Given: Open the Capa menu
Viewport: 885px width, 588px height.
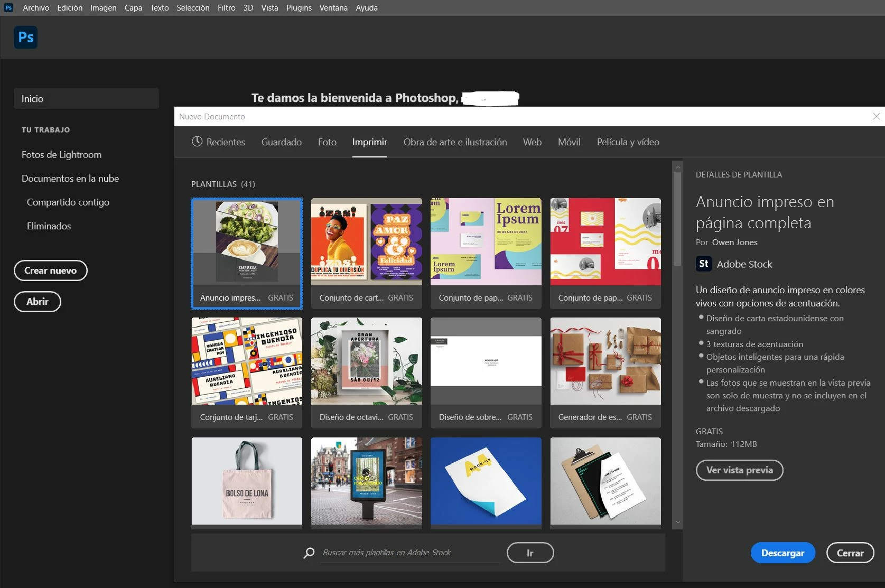Looking at the screenshot, I should tap(133, 8).
